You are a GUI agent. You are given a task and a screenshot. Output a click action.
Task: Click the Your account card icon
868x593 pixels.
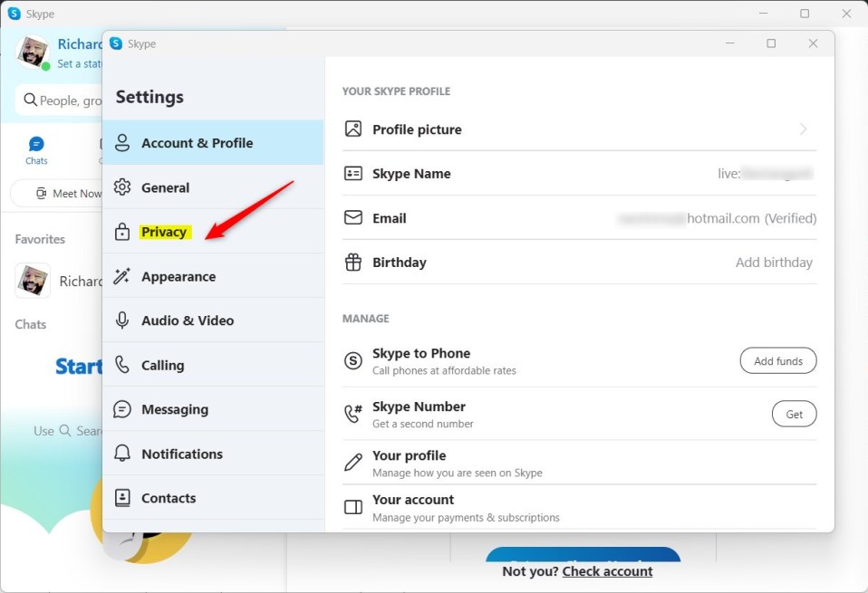point(353,507)
